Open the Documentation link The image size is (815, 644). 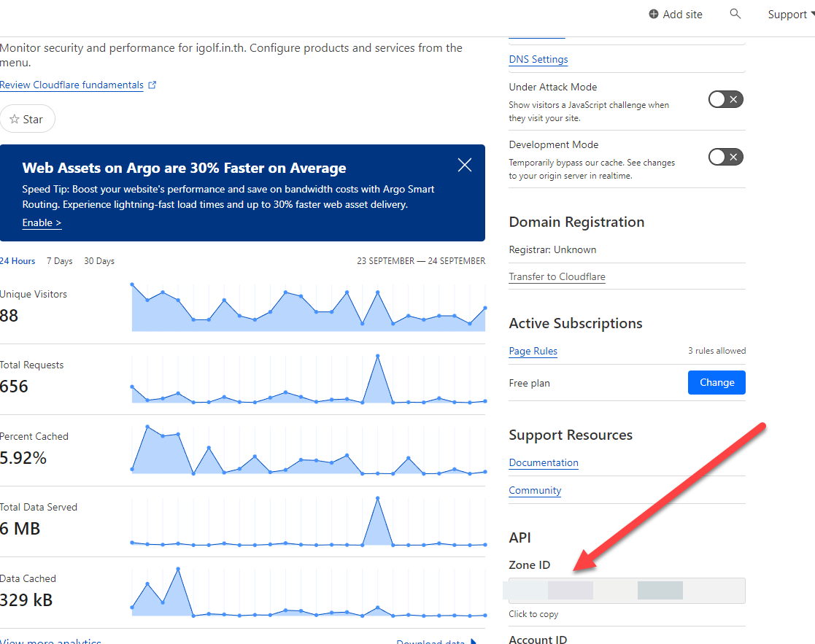tap(544, 462)
